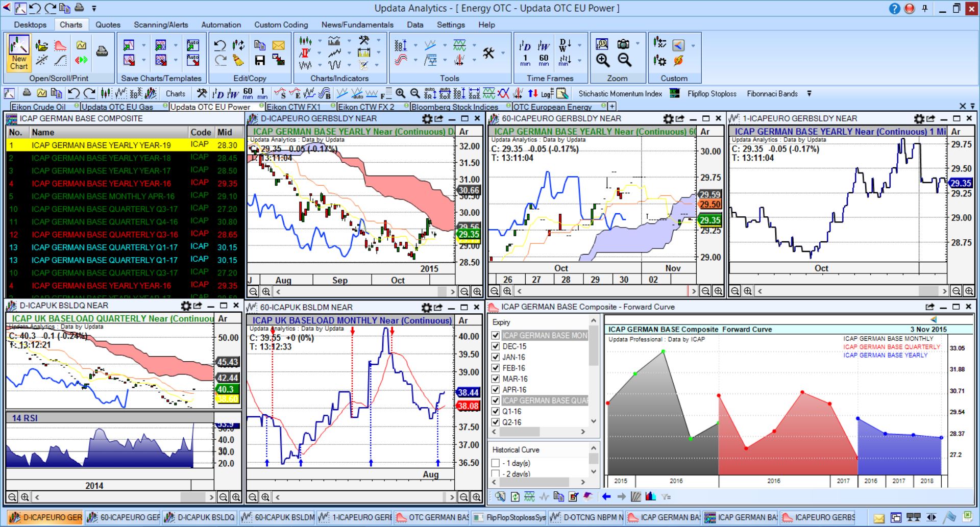Image resolution: width=980 pixels, height=527 pixels.
Task: Click the camera snapshot icon in Zoom group
Action: tap(623, 44)
